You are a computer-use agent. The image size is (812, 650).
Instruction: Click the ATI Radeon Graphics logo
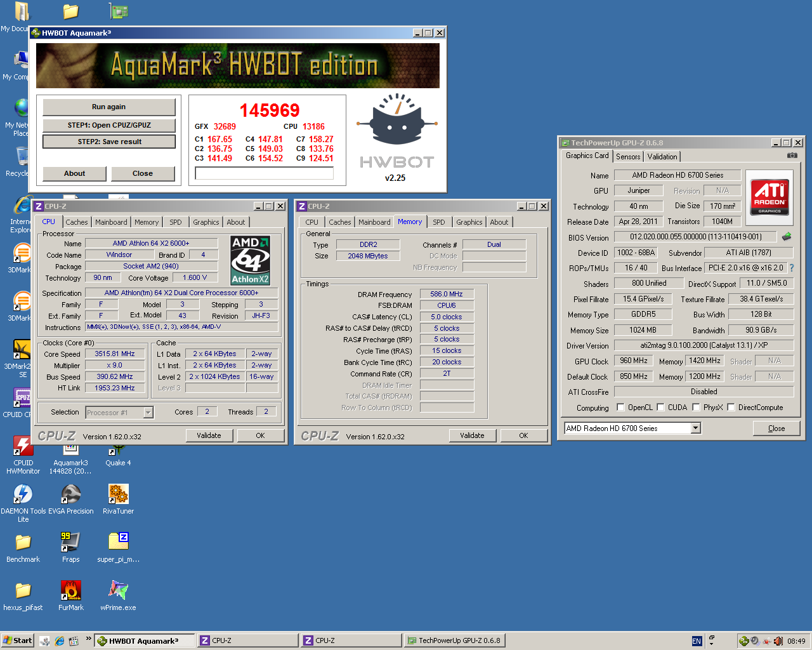click(769, 197)
